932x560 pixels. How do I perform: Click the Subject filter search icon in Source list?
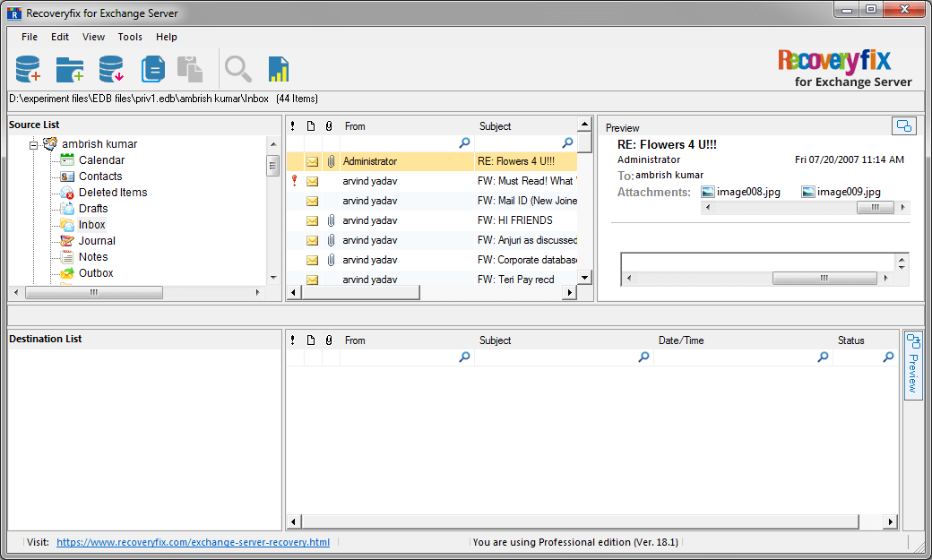coord(567,142)
